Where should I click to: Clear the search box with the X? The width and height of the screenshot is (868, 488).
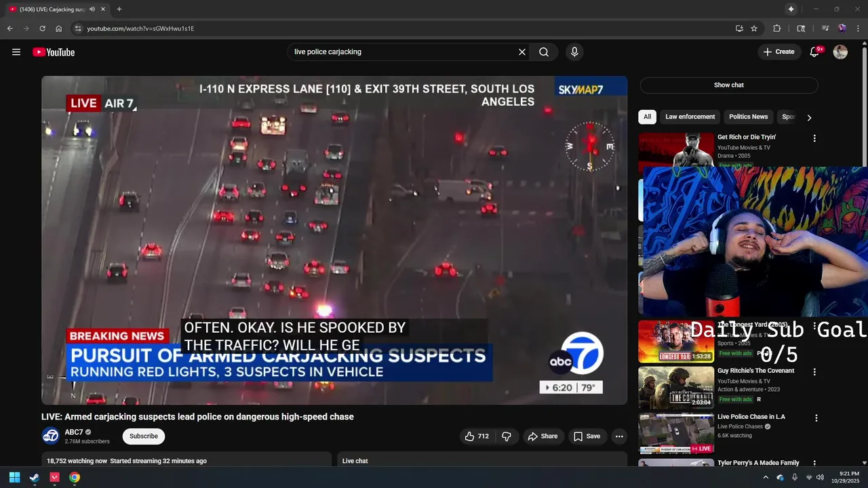[x=522, y=52]
